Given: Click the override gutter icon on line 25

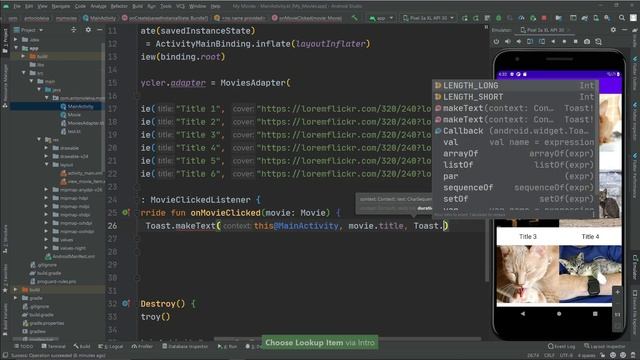Looking at the screenshot, I should (126, 212).
